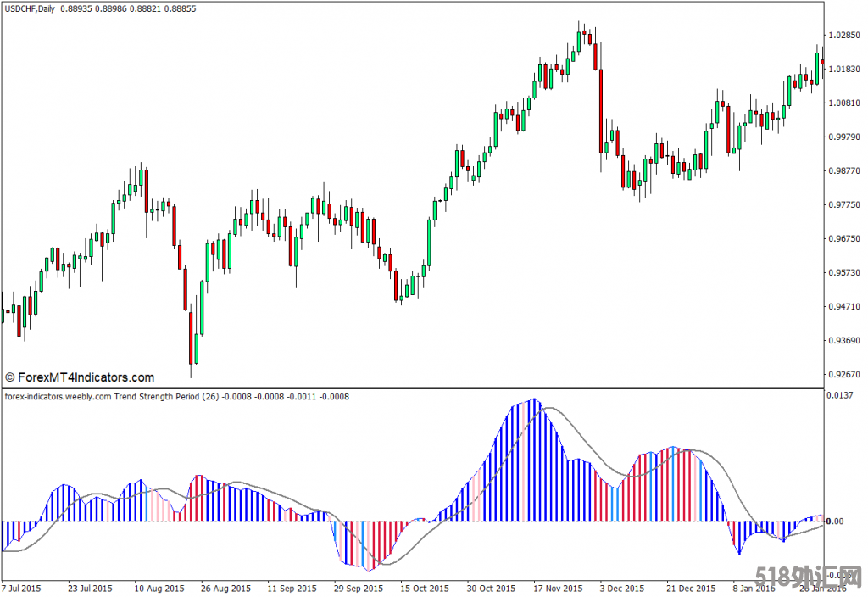The height and width of the screenshot is (597, 868).
Task: Click the 0.0137 indicator scale value
Action: click(x=842, y=396)
